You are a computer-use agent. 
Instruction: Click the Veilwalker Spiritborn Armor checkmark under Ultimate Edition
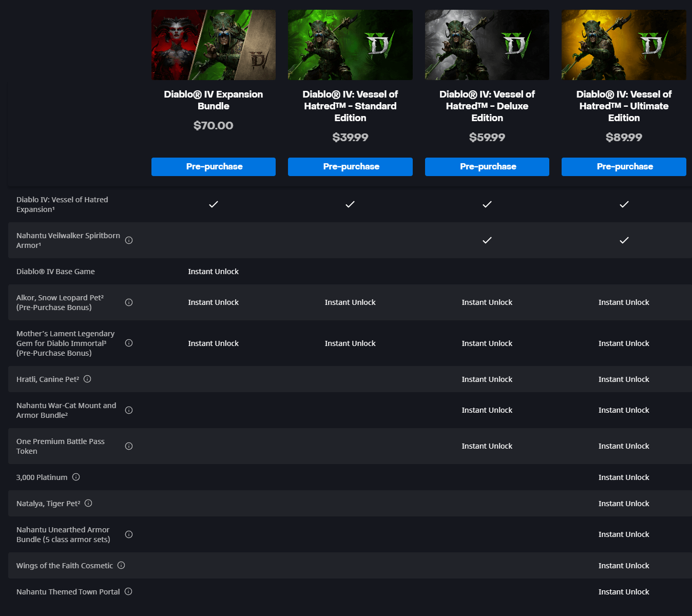click(x=624, y=240)
